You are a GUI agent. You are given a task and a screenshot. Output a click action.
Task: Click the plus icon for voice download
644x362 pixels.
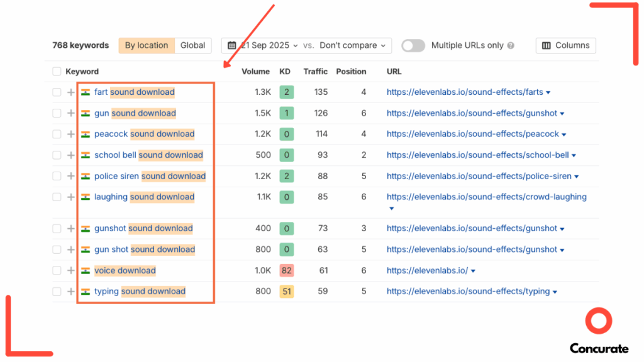tap(70, 270)
